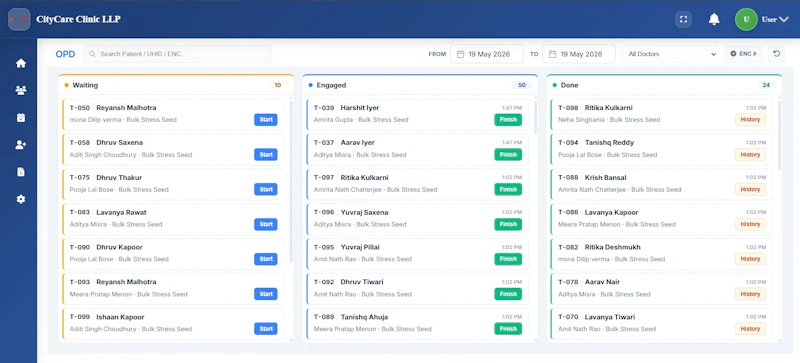The image size is (800, 363).
Task: Start visit for T-099 Ishaan Kapoor
Action: pyautogui.click(x=266, y=329)
